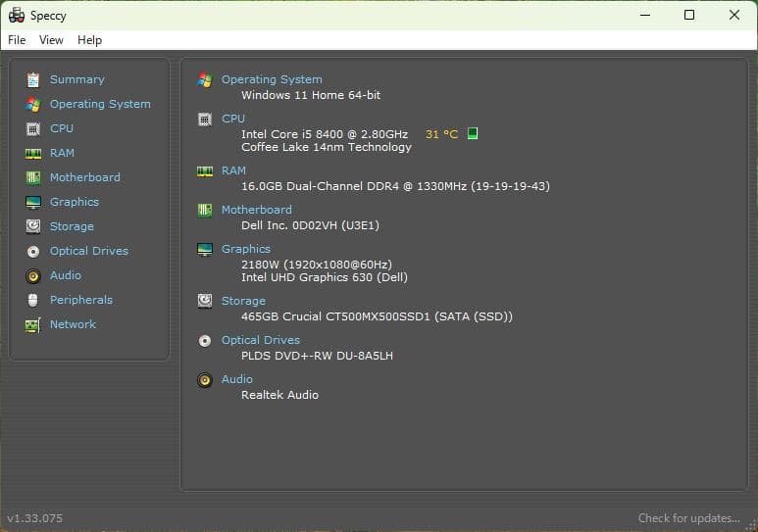Image resolution: width=758 pixels, height=532 pixels.
Task: Click the Audio heading link in summary
Action: (x=237, y=379)
